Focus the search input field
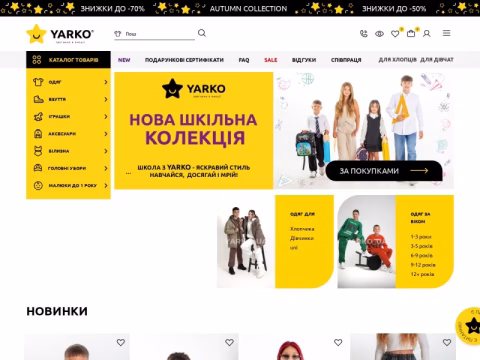 [154, 34]
